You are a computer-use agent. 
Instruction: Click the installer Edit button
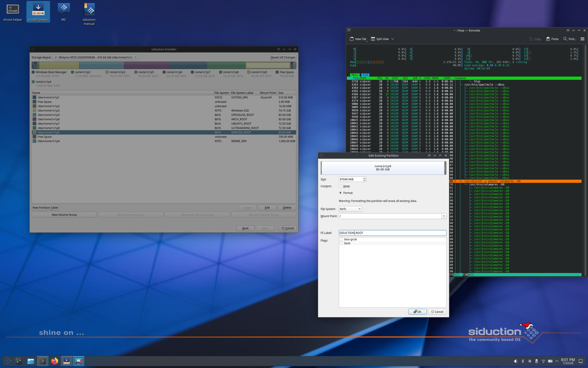click(267, 208)
